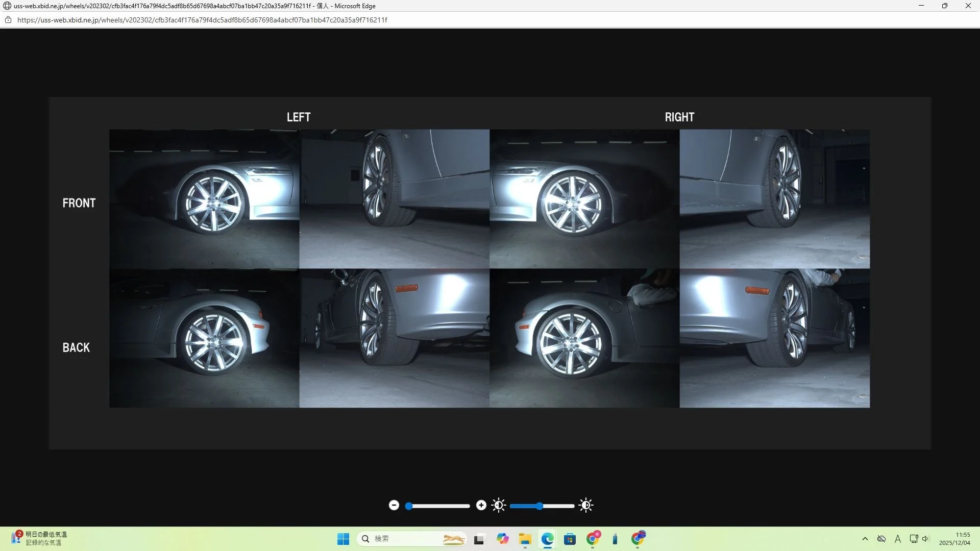Open File Explorer from taskbar
Image resolution: width=980 pixels, height=551 pixels.
525,539
